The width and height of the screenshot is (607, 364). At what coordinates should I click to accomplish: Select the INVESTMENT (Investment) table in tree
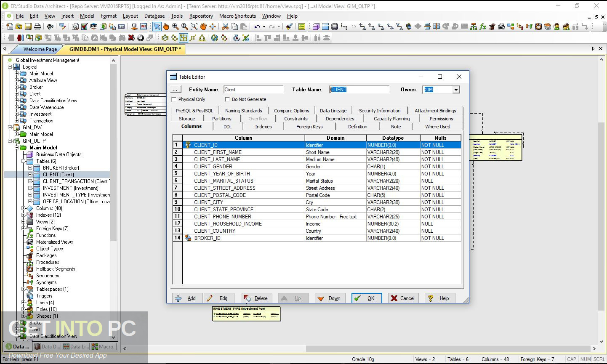pos(70,188)
